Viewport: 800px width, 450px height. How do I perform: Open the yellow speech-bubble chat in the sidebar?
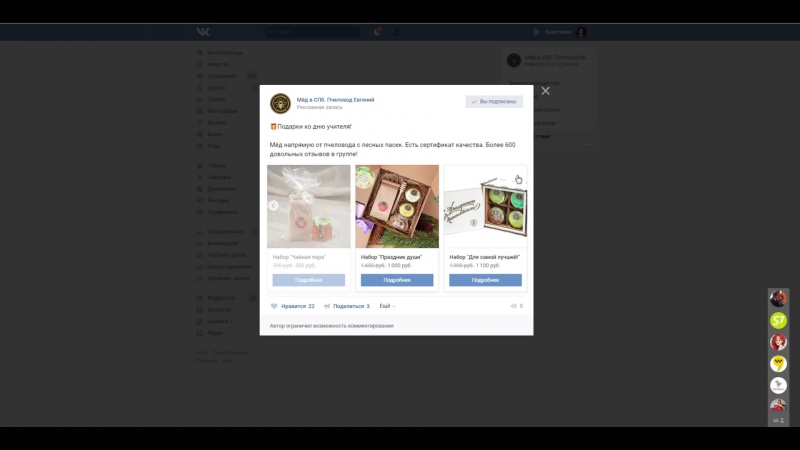pyautogui.click(x=778, y=364)
